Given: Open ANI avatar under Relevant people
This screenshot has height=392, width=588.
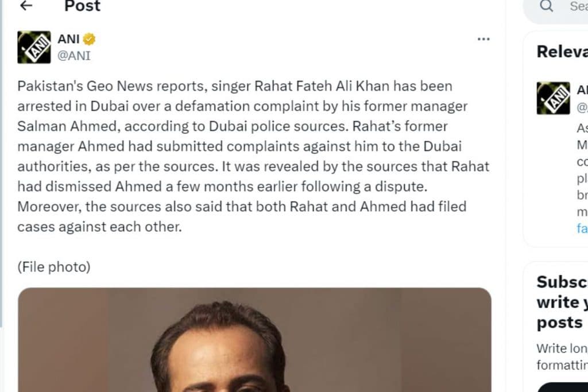Looking at the screenshot, I should (553, 98).
